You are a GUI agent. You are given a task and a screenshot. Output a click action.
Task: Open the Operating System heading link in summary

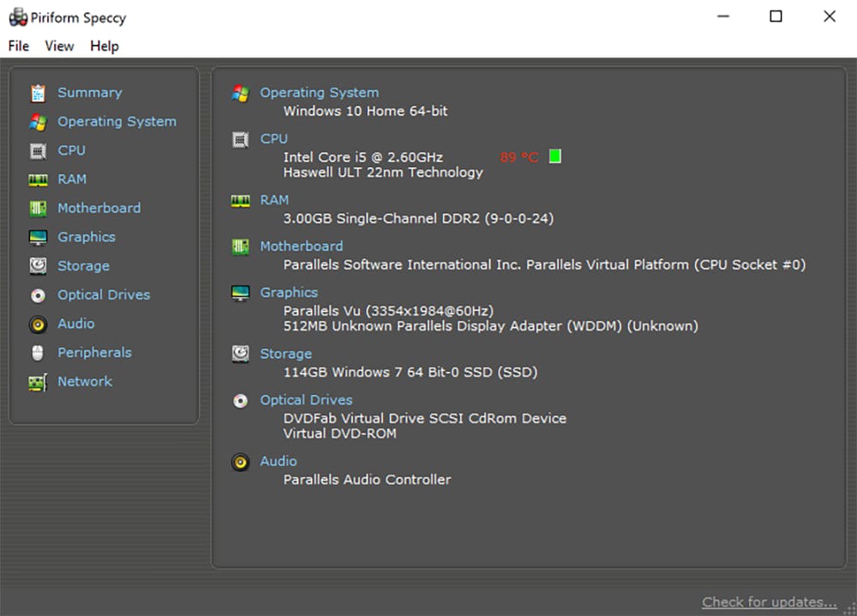point(319,93)
